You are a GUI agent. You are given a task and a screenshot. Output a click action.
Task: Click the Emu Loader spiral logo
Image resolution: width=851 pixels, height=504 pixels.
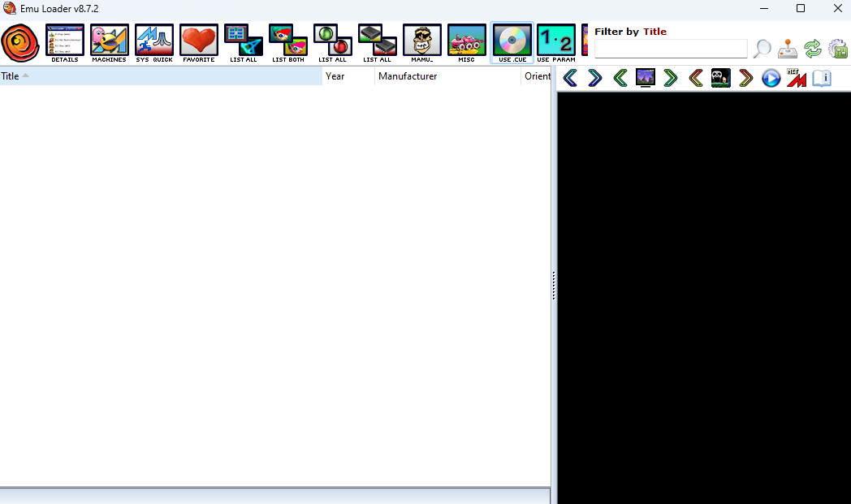(x=20, y=43)
